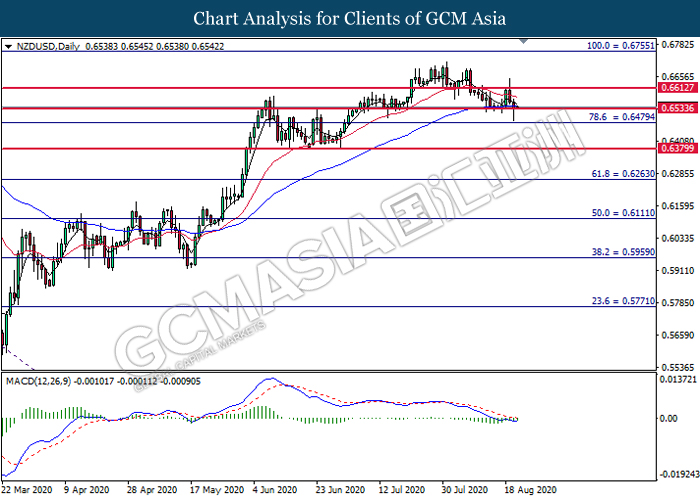Select the 38.2 = 0.59590 Fibonacci label

(x=623, y=252)
